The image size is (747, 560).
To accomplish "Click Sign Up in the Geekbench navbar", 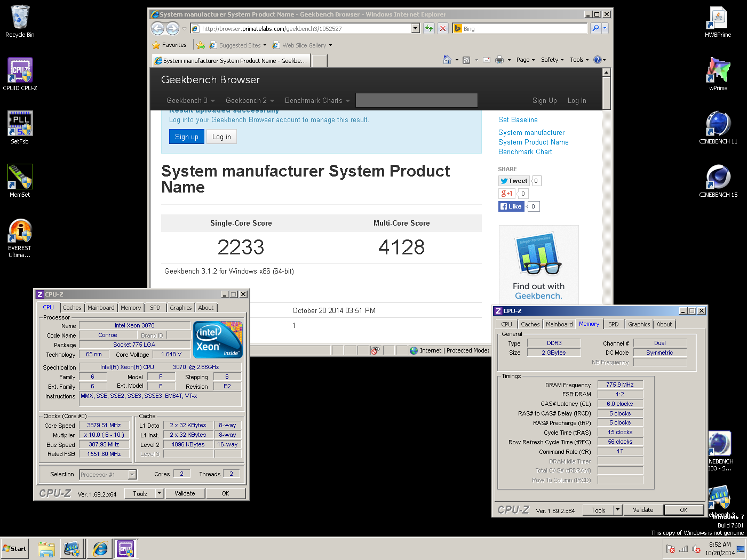I will pyautogui.click(x=545, y=100).
